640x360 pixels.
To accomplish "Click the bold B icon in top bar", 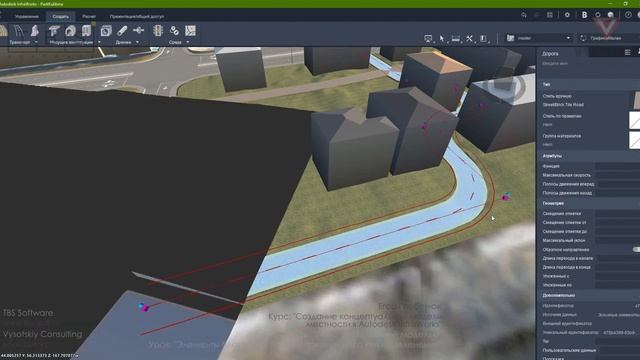I will pos(584,15).
